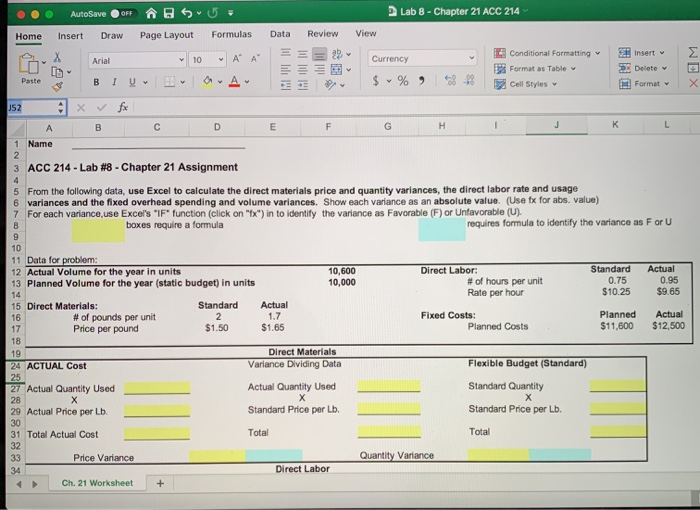The width and height of the screenshot is (700, 510).
Task: Increase the cell indent
Action: 302,85
